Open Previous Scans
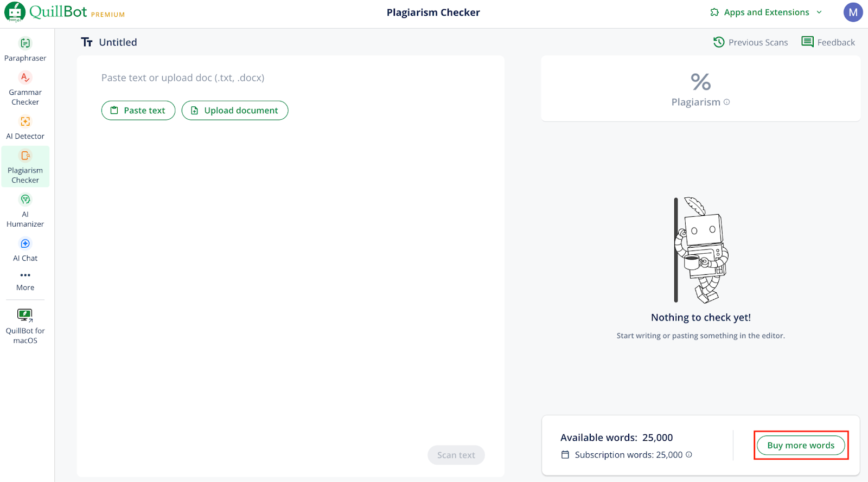This screenshot has width=868, height=482. tap(750, 42)
